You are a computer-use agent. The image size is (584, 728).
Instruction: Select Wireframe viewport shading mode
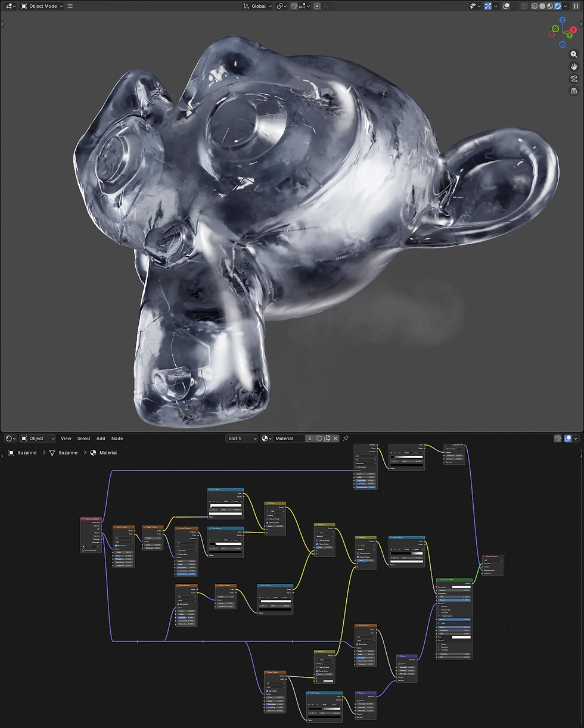point(535,6)
